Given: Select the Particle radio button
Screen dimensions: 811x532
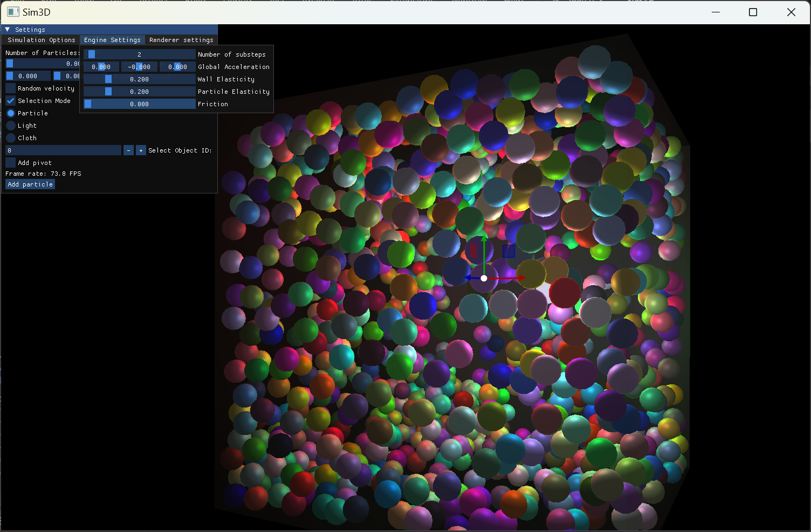Looking at the screenshot, I should point(11,113).
